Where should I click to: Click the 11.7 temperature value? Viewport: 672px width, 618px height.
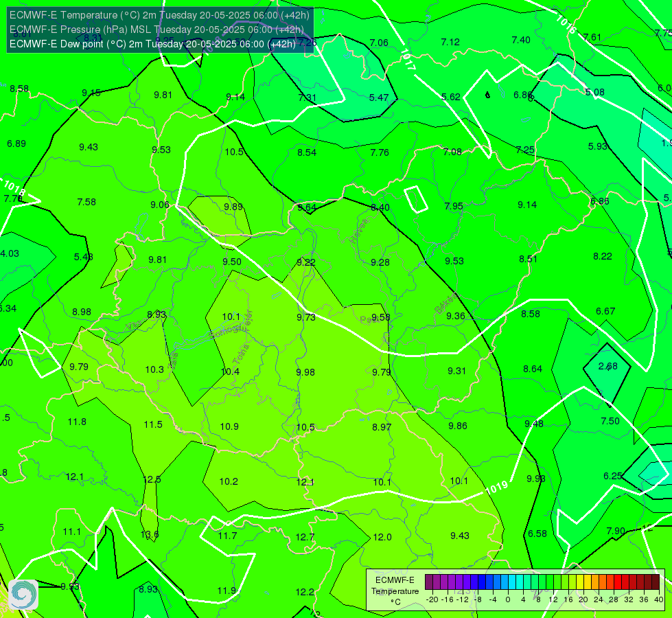tap(228, 536)
